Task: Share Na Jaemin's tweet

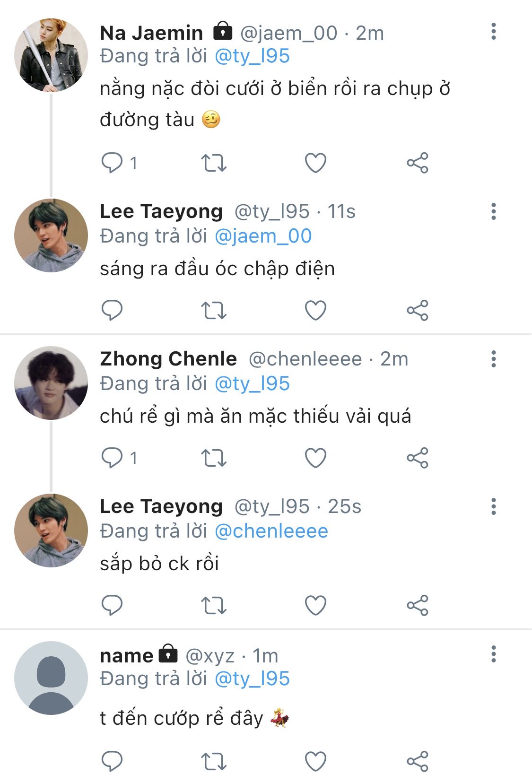Action: (x=418, y=163)
